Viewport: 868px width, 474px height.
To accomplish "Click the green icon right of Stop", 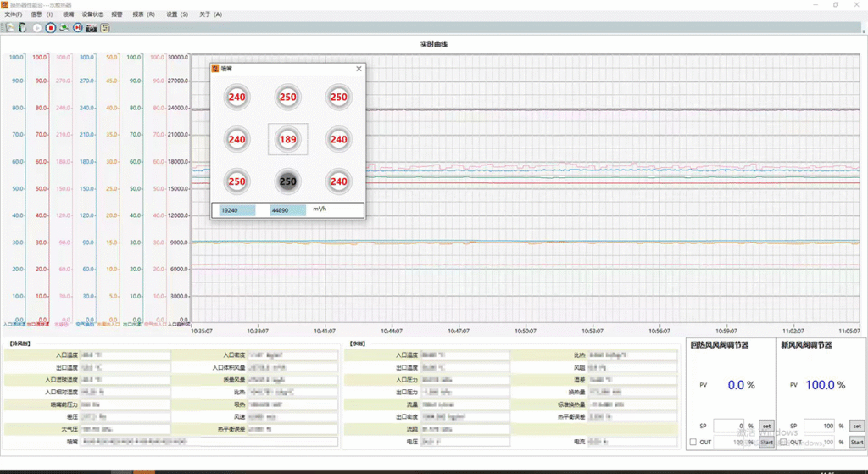I will [x=64, y=28].
